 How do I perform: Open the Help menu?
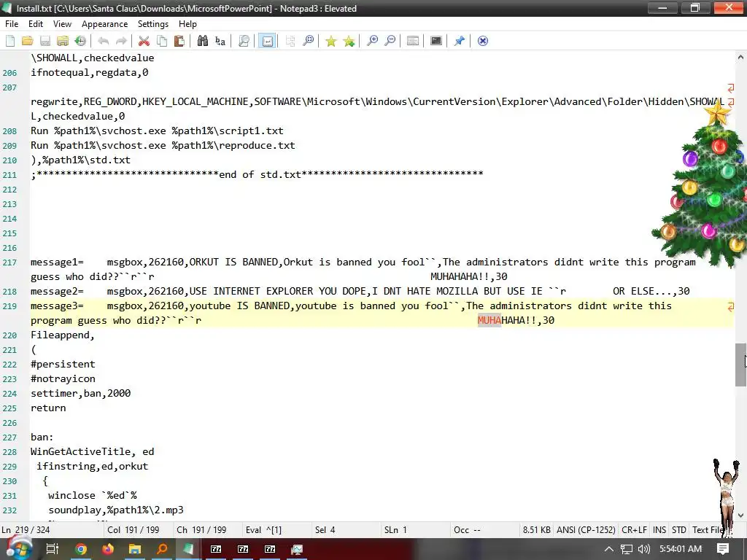(x=187, y=24)
